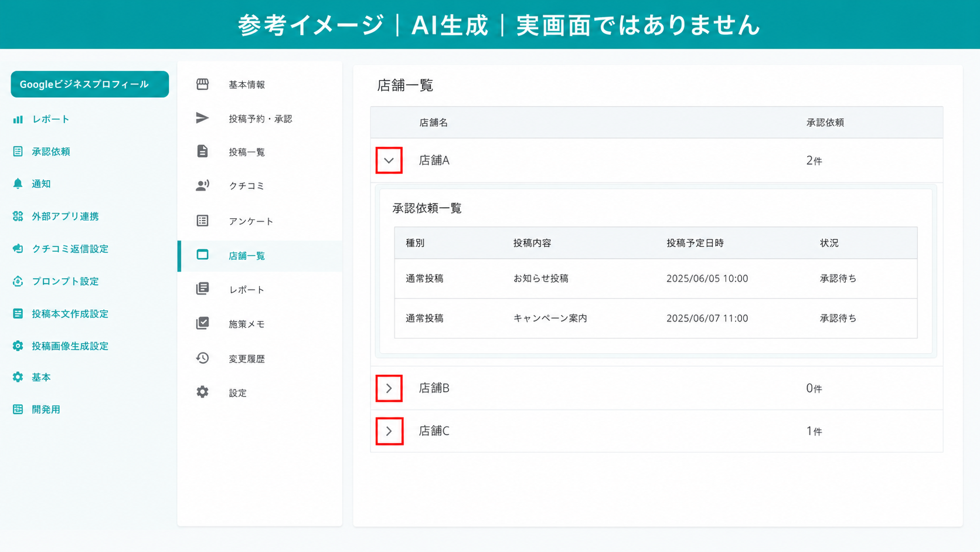Click the storefront icon for 基本情報
The height and width of the screenshot is (552, 980).
point(202,84)
